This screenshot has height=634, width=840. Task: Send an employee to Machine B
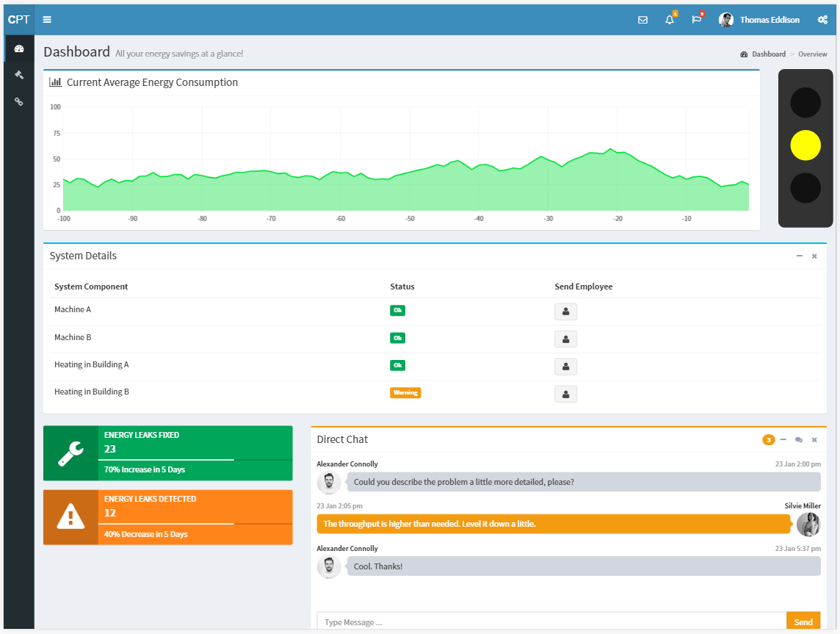tap(565, 339)
